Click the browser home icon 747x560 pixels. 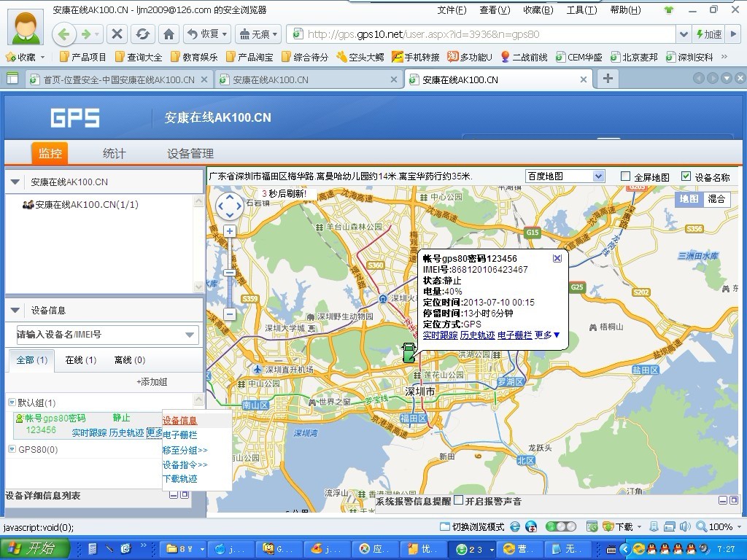169,34
